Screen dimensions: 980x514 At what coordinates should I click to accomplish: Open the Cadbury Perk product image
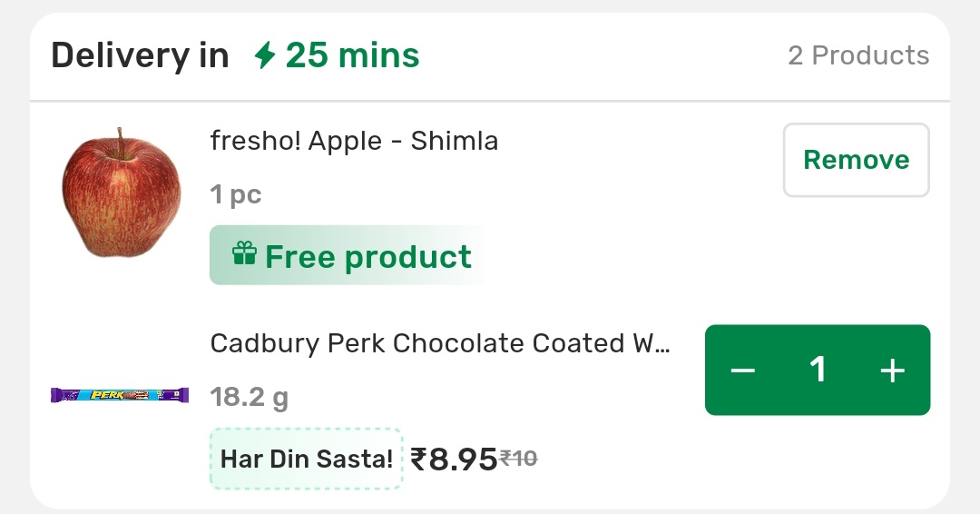[120, 395]
